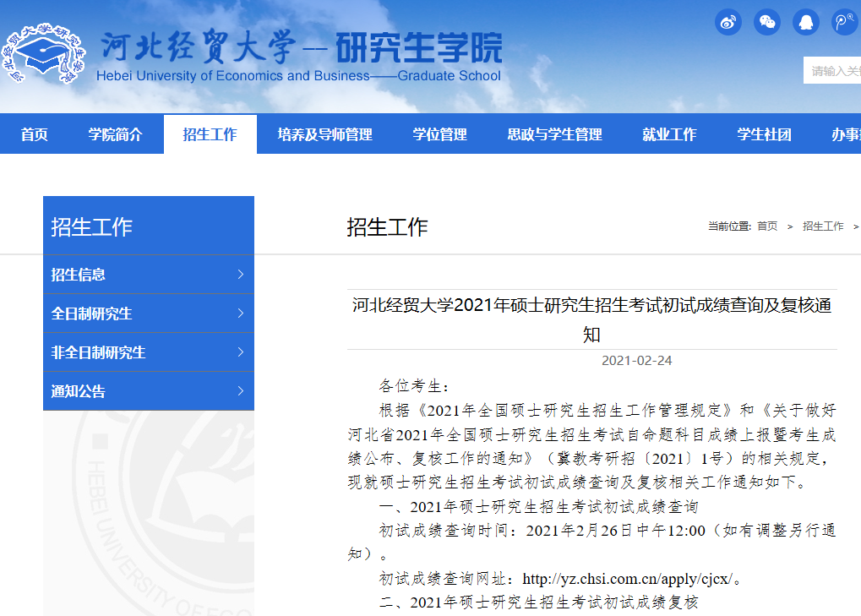Click the WeChat icon in header
Image resolution: width=861 pixels, height=616 pixels.
(766, 22)
